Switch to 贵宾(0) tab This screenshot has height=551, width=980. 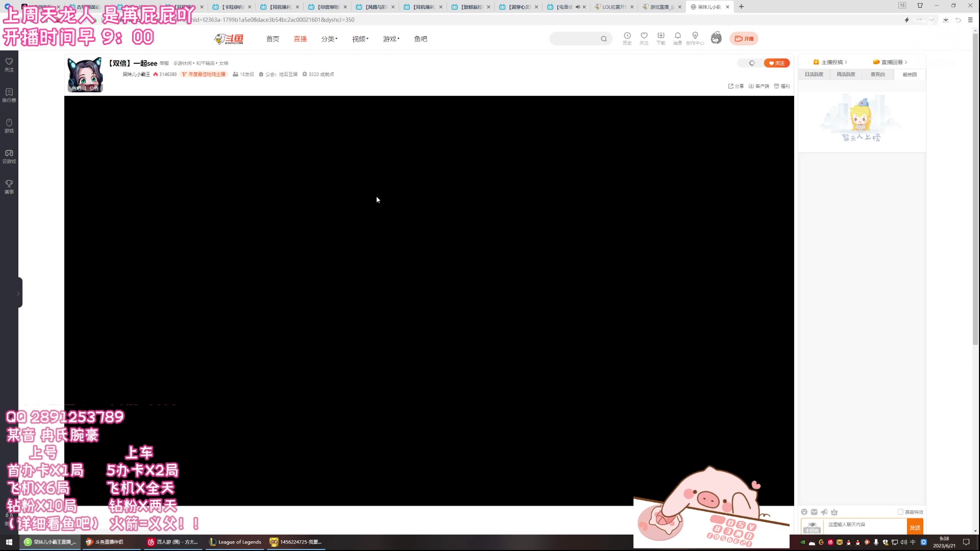pyautogui.click(x=878, y=74)
